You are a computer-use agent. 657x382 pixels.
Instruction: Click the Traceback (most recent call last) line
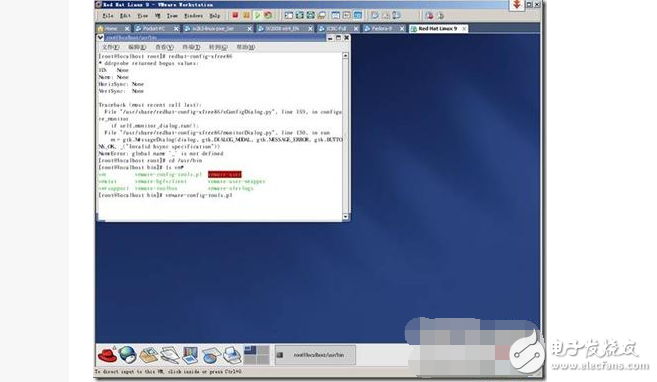(x=150, y=105)
